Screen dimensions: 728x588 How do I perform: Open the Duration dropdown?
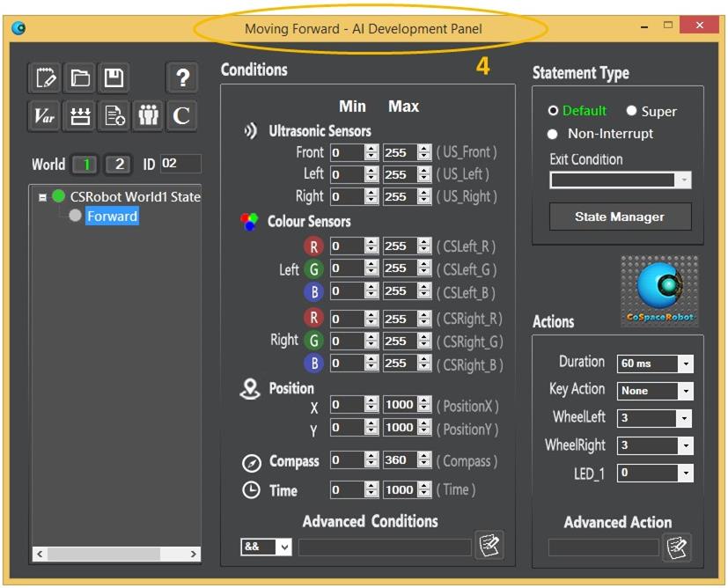pos(686,364)
